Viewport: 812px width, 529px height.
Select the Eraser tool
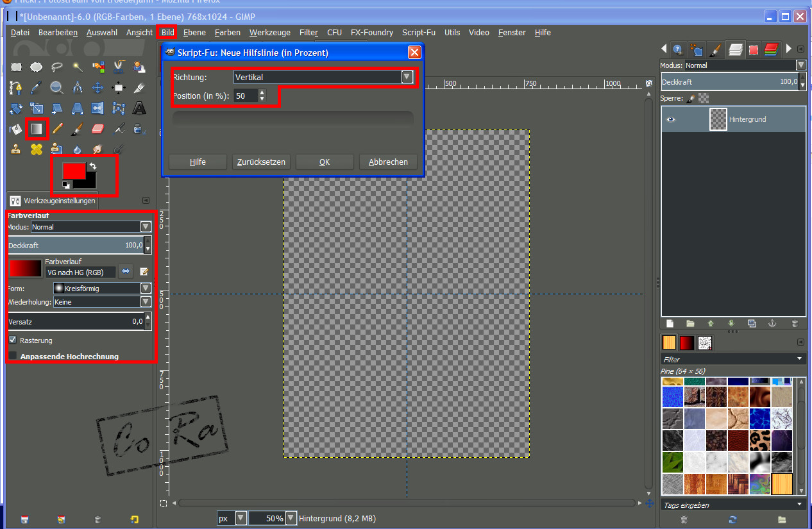click(97, 130)
